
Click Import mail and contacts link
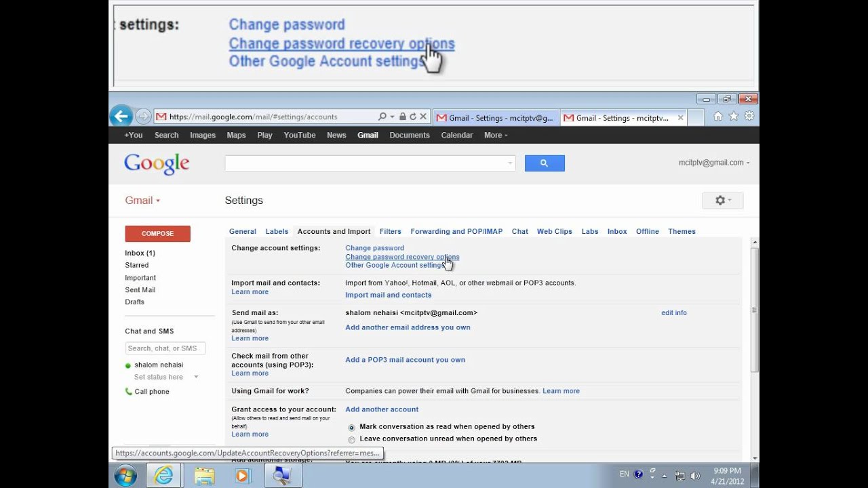click(389, 295)
